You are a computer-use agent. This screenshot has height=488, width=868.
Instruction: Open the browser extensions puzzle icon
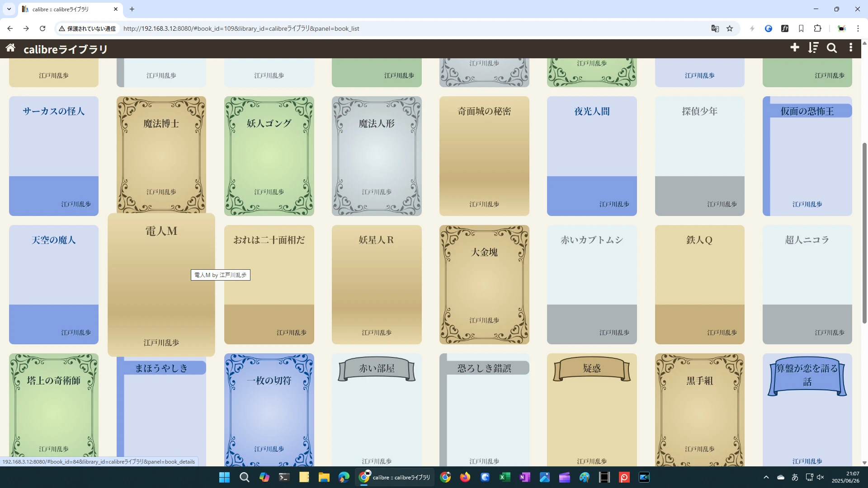point(817,28)
